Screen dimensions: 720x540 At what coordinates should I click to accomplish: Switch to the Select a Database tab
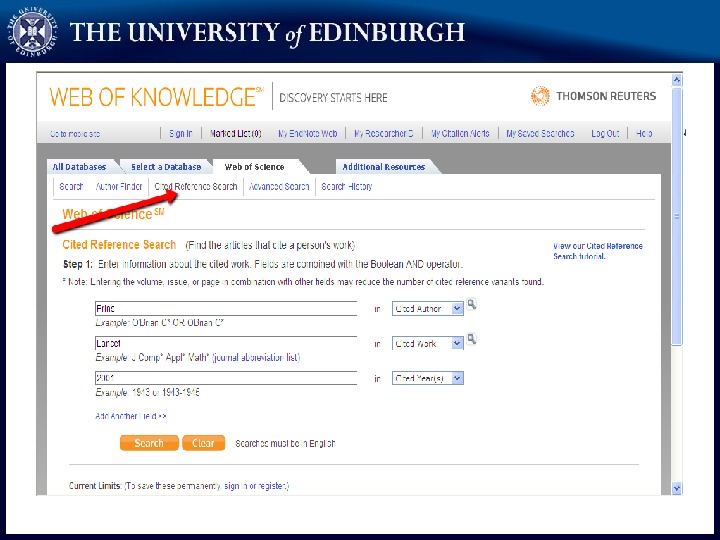click(x=166, y=167)
